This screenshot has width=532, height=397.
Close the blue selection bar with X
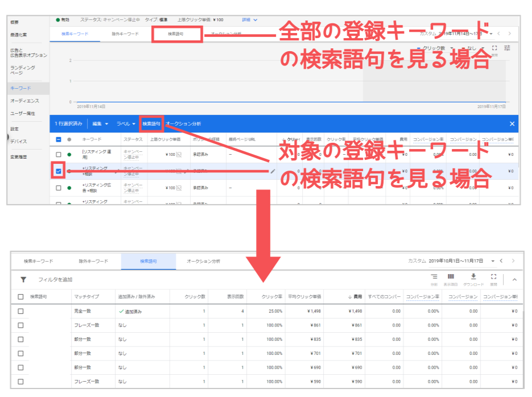[512, 124]
